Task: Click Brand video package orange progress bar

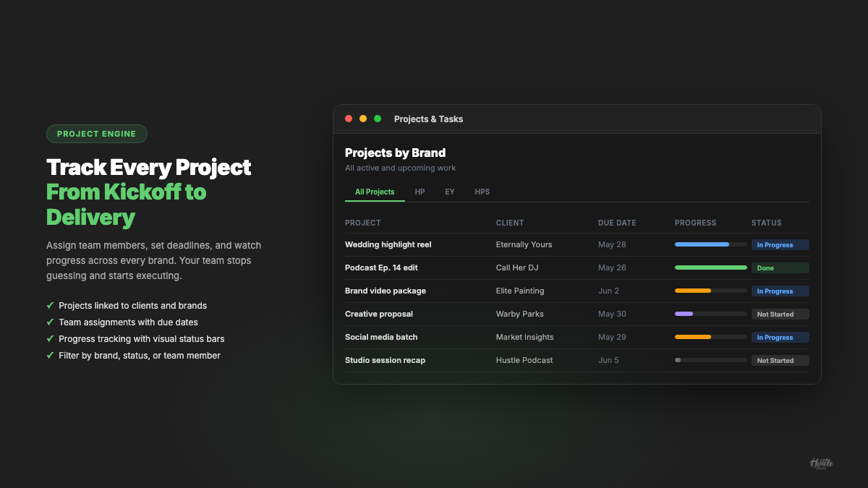Action: tap(711, 291)
